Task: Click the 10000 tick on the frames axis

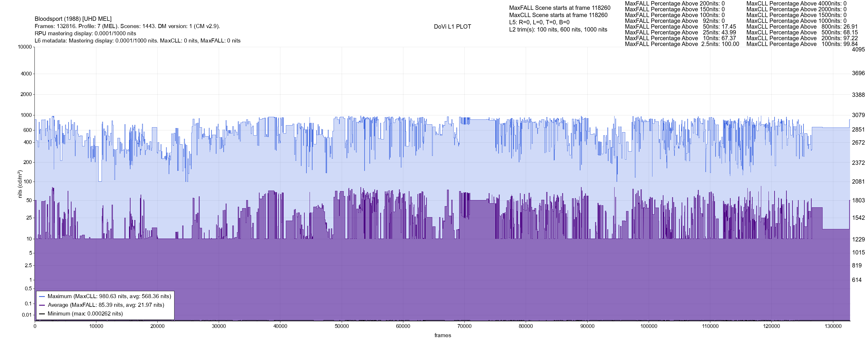Action: click(96, 326)
